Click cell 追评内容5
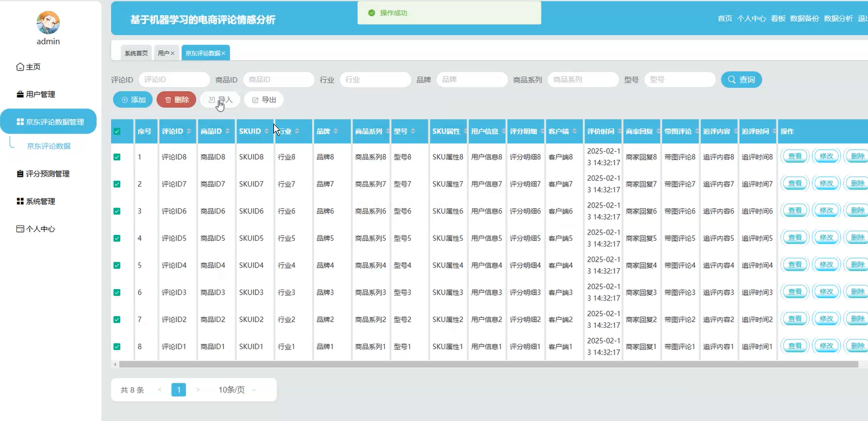This screenshot has height=421, width=868. [719, 238]
